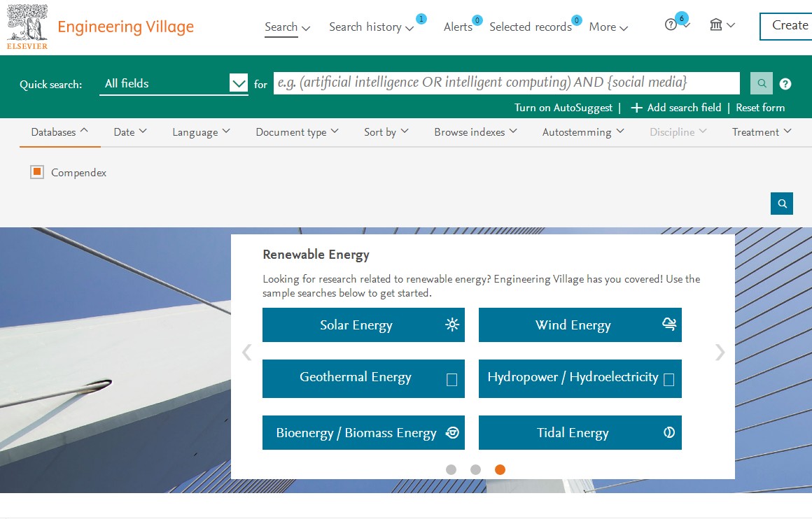This screenshot has width=812, height=519.
Task: Open the Search menu
Action: pyautogui.click(x=287, y=27)
